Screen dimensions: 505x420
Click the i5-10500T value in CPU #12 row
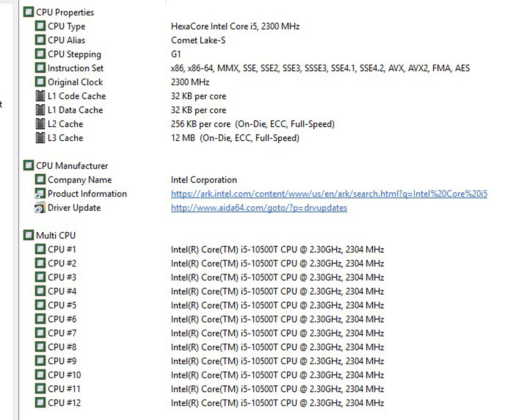277,403
